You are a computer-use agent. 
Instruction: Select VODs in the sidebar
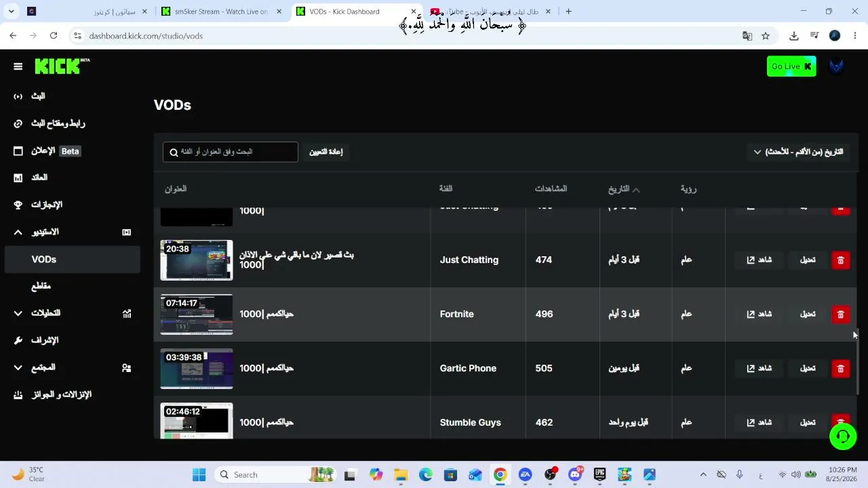pos(73,260)
